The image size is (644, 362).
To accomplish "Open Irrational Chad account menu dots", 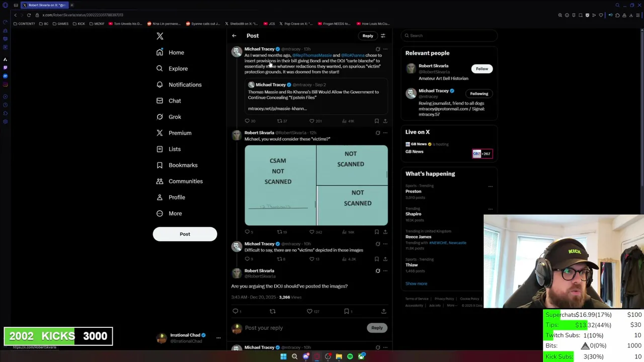I will tap(218, 338).
